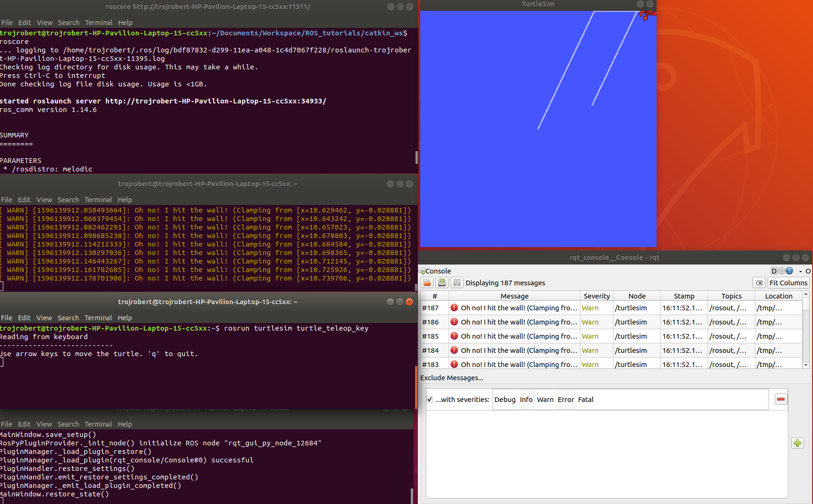Image resolution: width=813 pixels, height=504 pixels.
Task: Open File menu in roscore terminal
Action: [7, 23]
